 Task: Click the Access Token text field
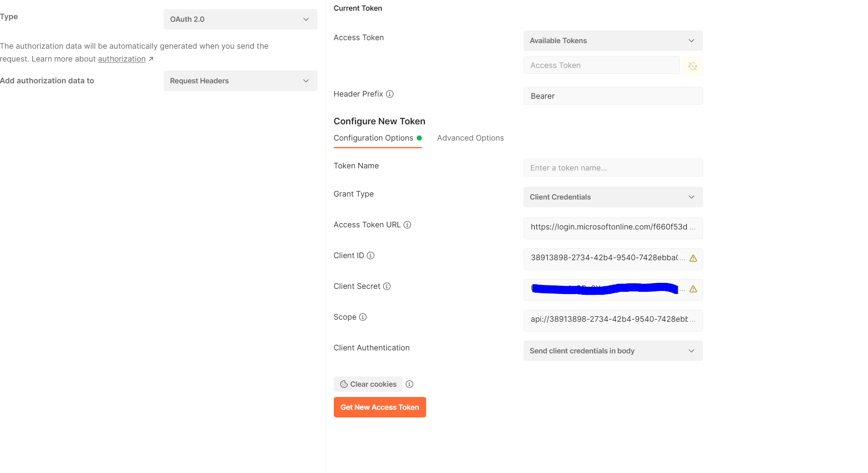pyautogui.click(x=601, y=65)
